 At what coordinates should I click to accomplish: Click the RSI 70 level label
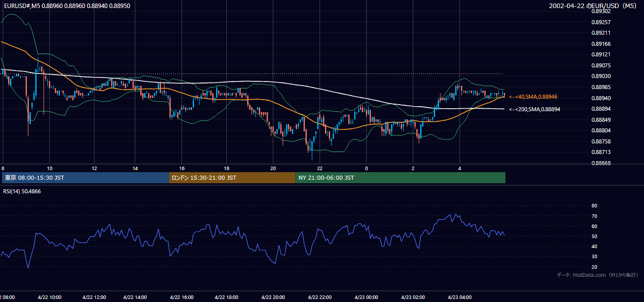(594, 216)
